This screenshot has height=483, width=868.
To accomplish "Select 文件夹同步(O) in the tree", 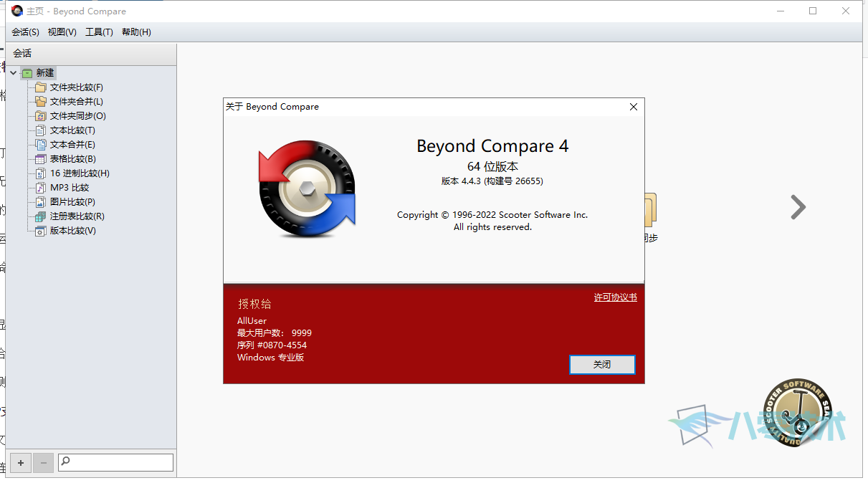I will click(x=78, y=116).
